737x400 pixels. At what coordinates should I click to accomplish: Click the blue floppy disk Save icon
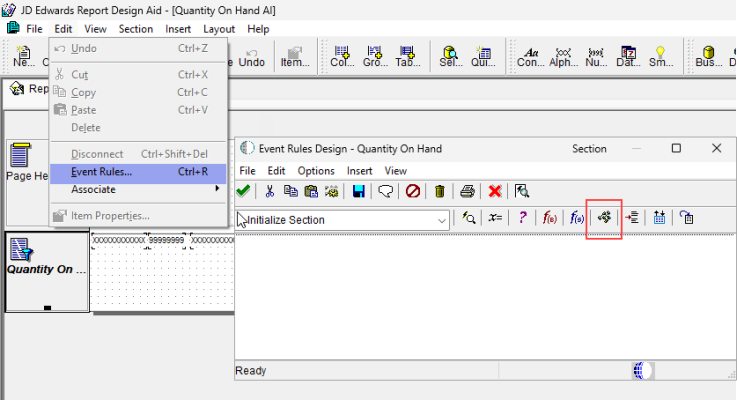click(359, 191)
